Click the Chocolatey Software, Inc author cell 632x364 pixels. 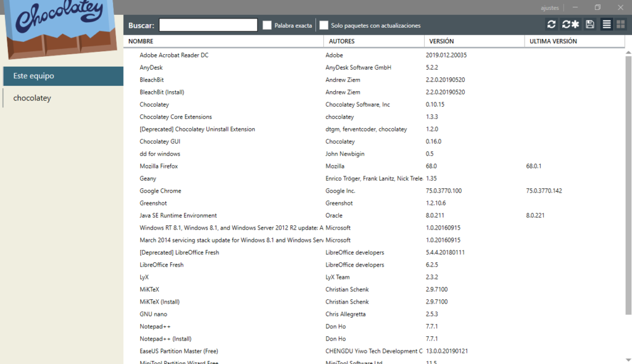coord(357,104)
